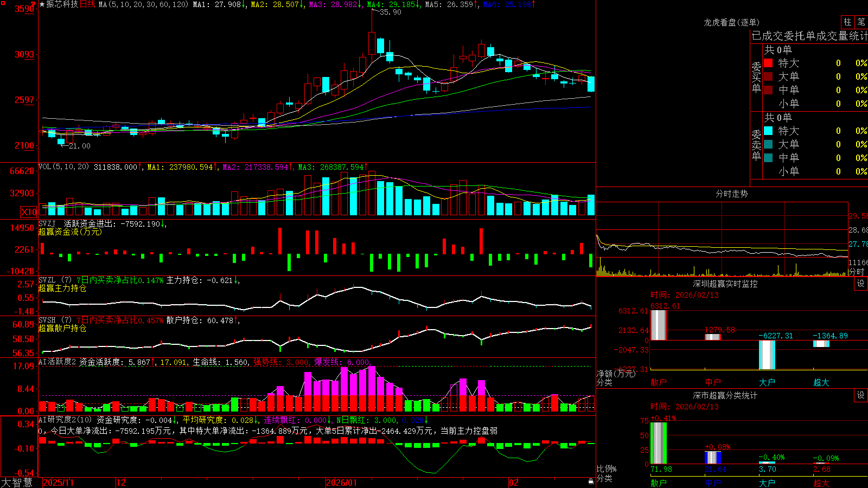Switch 龙虎看盘 to 笔 tick view
Screen dimensions: 868x488
point(861,22)
